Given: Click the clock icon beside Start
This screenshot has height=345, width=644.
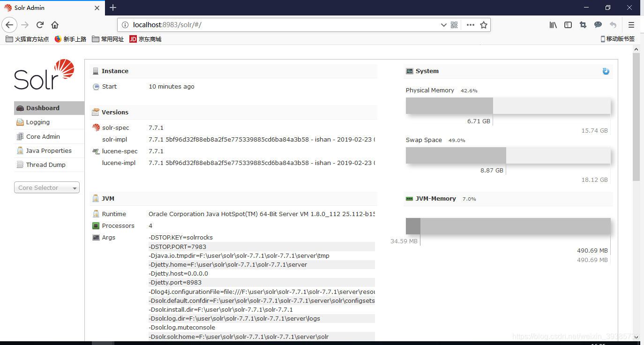Looking at the screenshot, I should coord(96,87).
